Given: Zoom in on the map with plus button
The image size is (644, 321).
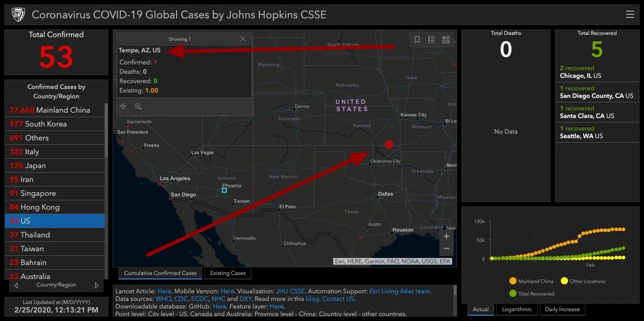Looking at the screenshot, I should tap(446, 237).
